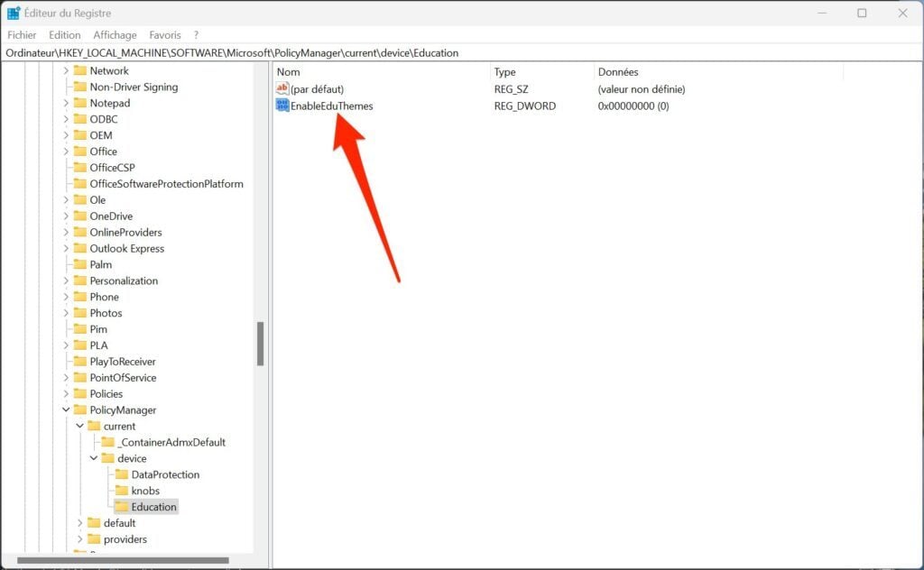Expand the OneDrive key

(x=66, y=216)
